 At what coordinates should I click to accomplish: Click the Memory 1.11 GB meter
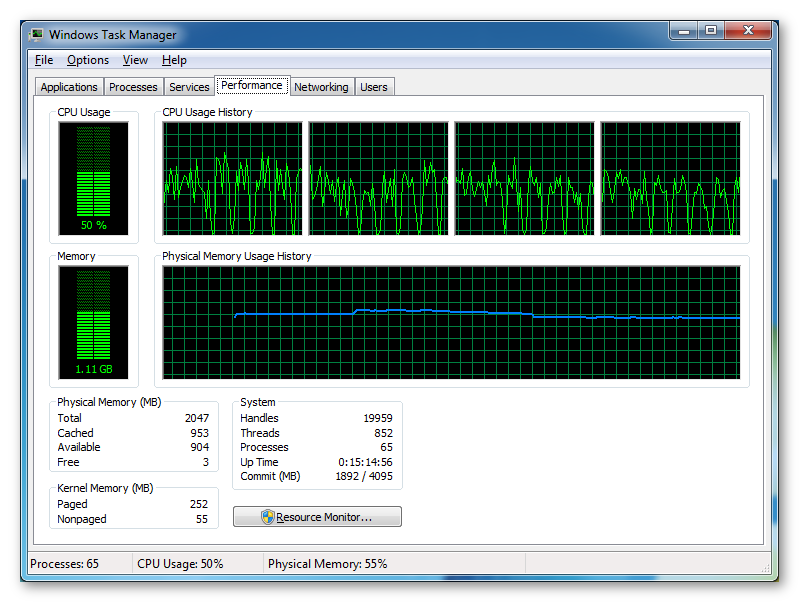point(94,323)
